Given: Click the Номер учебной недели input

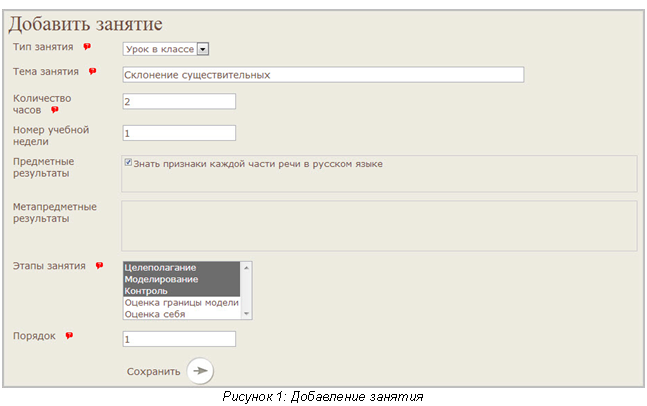Looking at the screenshot, I should tap(179, 133).
